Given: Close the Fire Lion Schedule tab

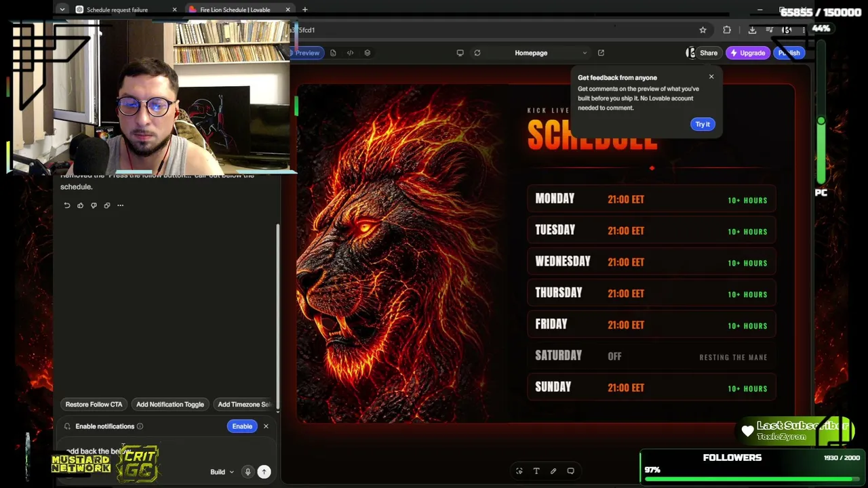Looking at the screenshot, I should [x=288, y=9].
